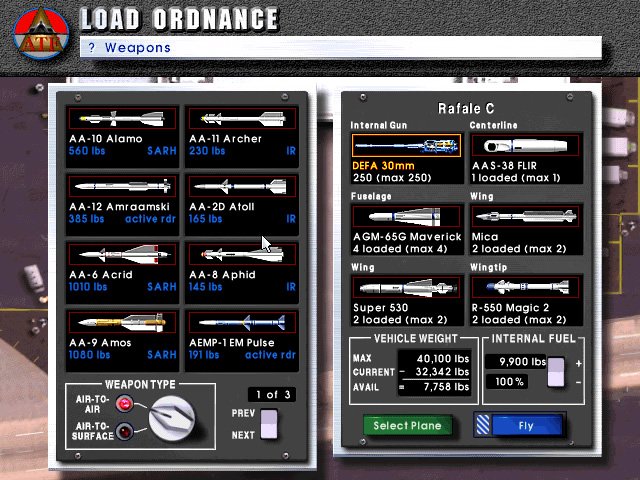The width and height of the screenshot is (640, 480).
Task: Increase internal fuel with plus
Action: point(578,363)
